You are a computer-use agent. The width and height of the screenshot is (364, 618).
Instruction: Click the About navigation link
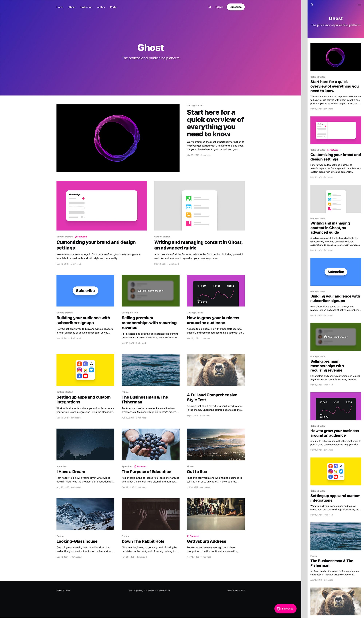pyautogui.click(x=71, y=7)
